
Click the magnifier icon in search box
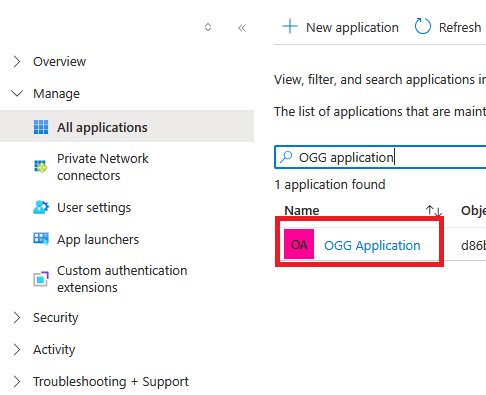(286, 157)
